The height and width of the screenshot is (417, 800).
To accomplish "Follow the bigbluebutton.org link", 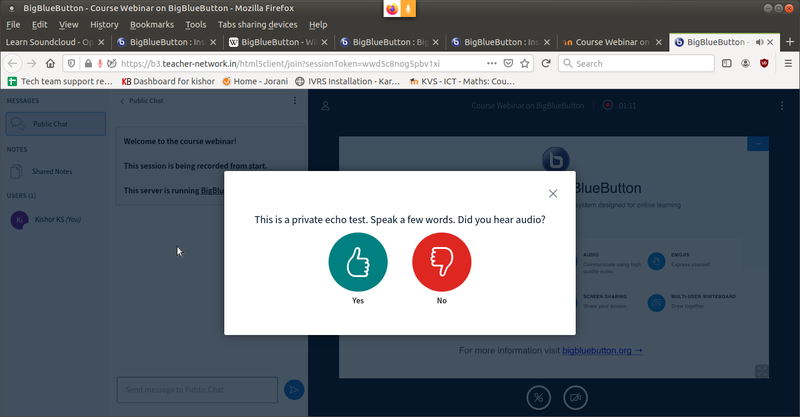I will pos(602,351).
